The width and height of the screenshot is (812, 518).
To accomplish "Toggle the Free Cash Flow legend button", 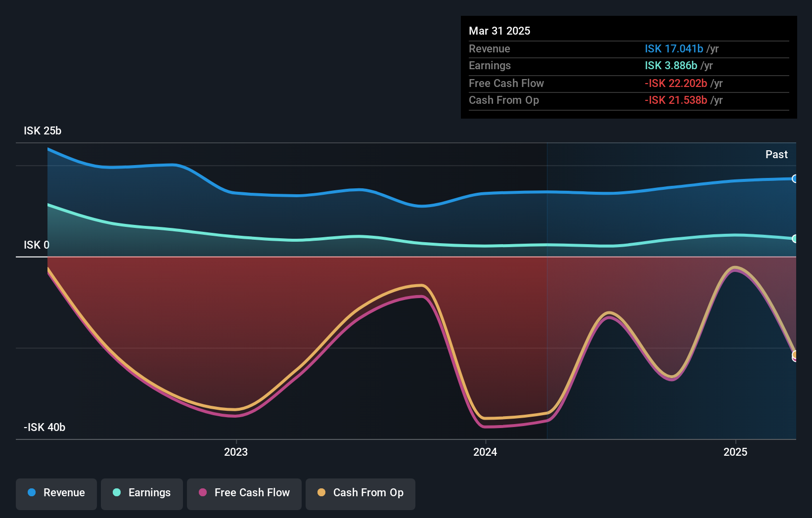I will pos(244,494).
